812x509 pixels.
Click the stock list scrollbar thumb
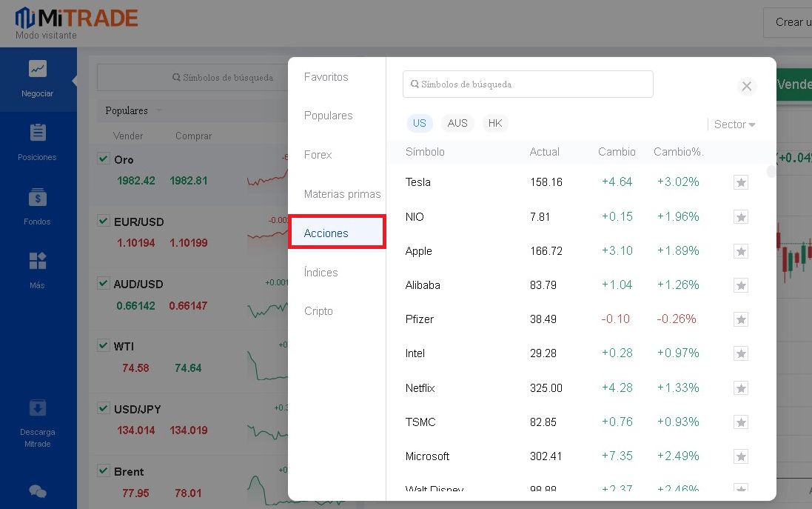tap(771, 171)
